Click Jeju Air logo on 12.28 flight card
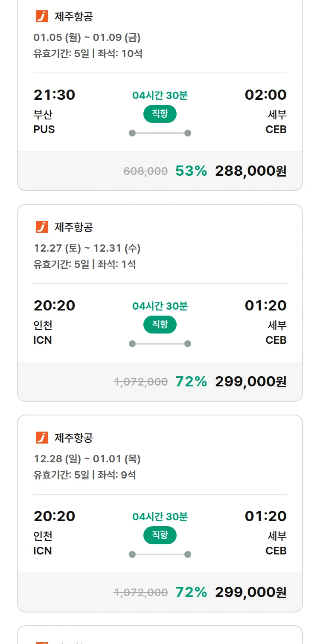 pos(42,438)
